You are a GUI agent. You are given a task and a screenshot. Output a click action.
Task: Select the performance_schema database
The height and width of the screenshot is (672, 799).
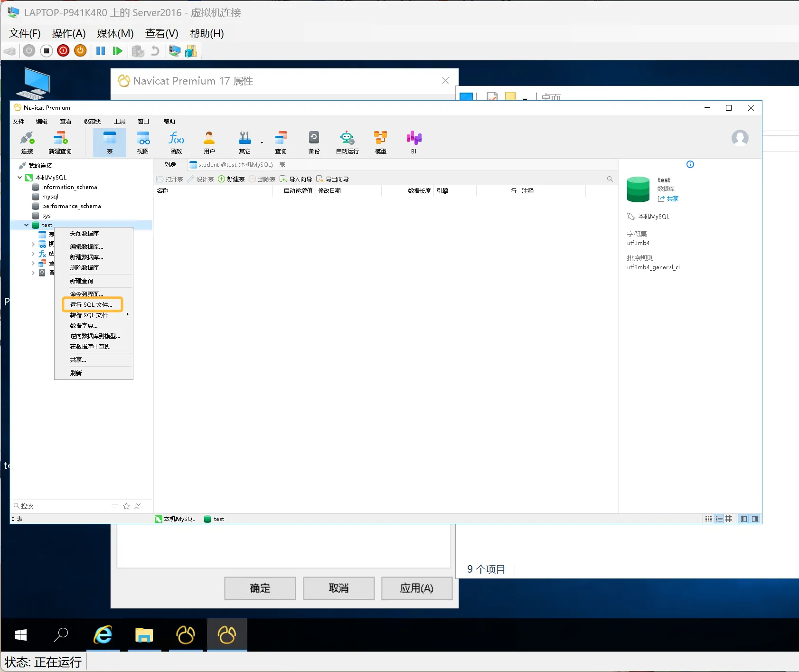[71, 206]
